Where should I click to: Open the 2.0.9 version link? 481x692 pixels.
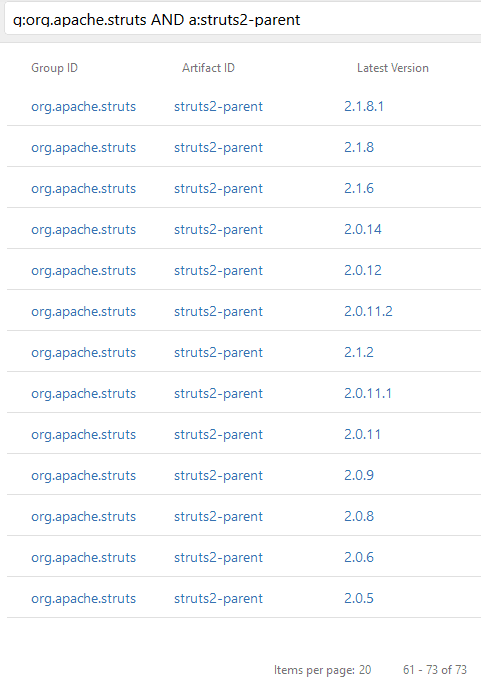tap(359, 476)
